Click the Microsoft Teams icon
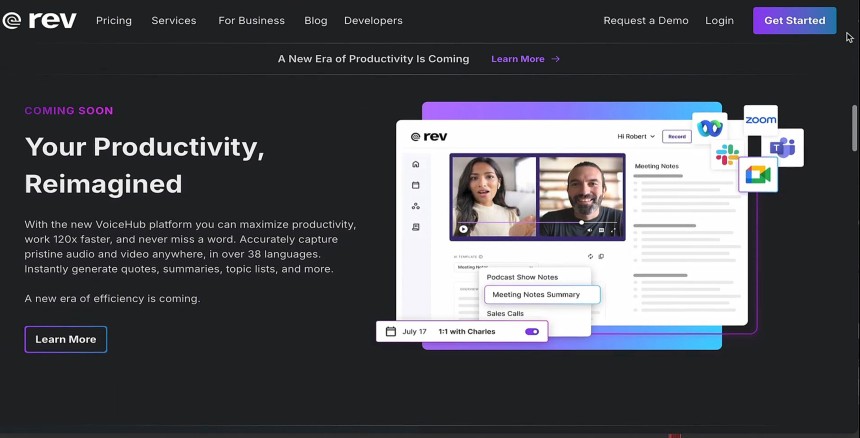The width and height of the screenshot is (860, 438). tap(783, 147)
